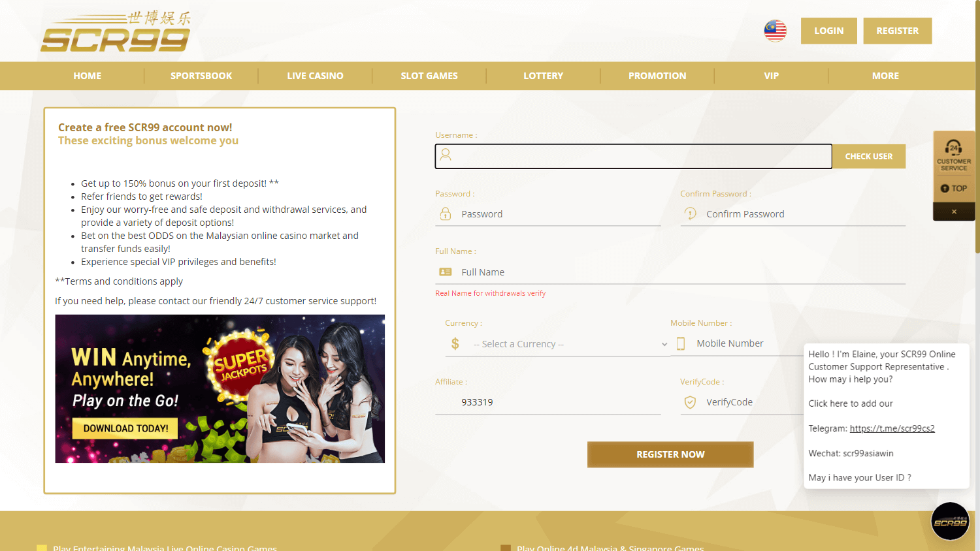Viewport: 980px width, 551px height.
Task: Open the SCR99 chat bubble launcher
Action: coord(950,521)
